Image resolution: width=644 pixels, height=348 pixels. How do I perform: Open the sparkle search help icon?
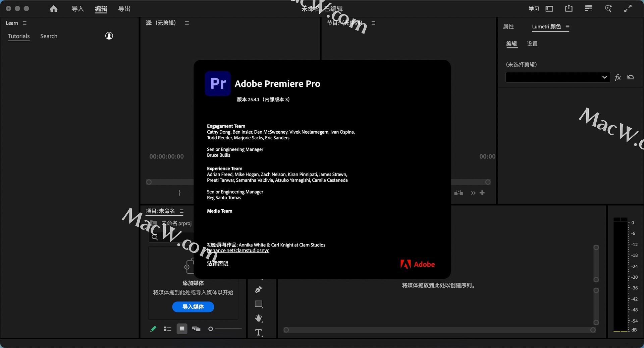[x=608, y=9]
